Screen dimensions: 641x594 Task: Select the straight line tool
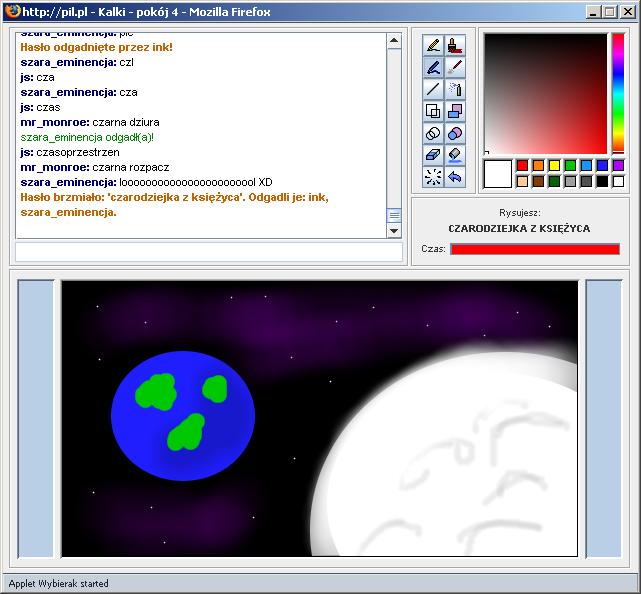433,89
